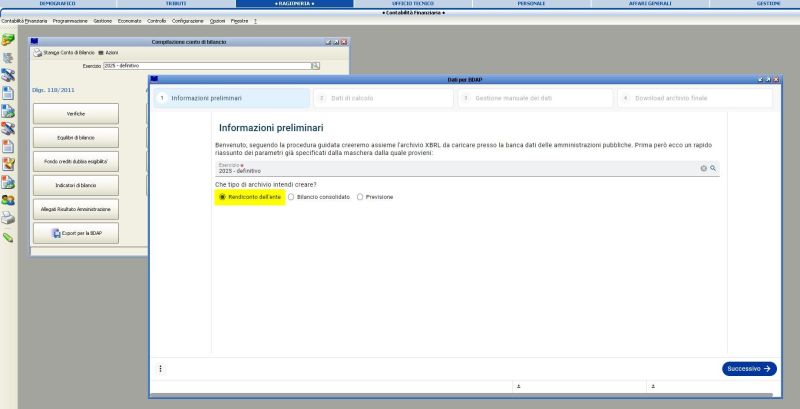Click the magnifier icon in the BDAP Esercizio field
The width and height of the screenshot is (800, 409).
point(713,168)
